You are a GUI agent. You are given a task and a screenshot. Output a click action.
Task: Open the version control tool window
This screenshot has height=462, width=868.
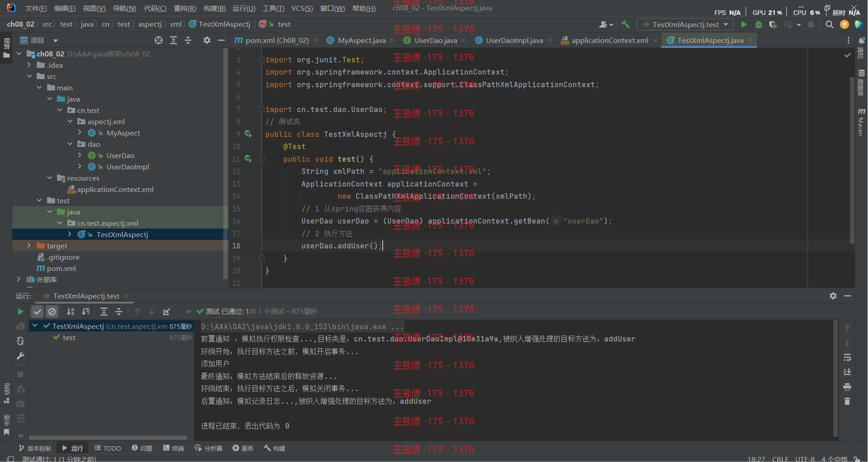click(x=35, y=448)
